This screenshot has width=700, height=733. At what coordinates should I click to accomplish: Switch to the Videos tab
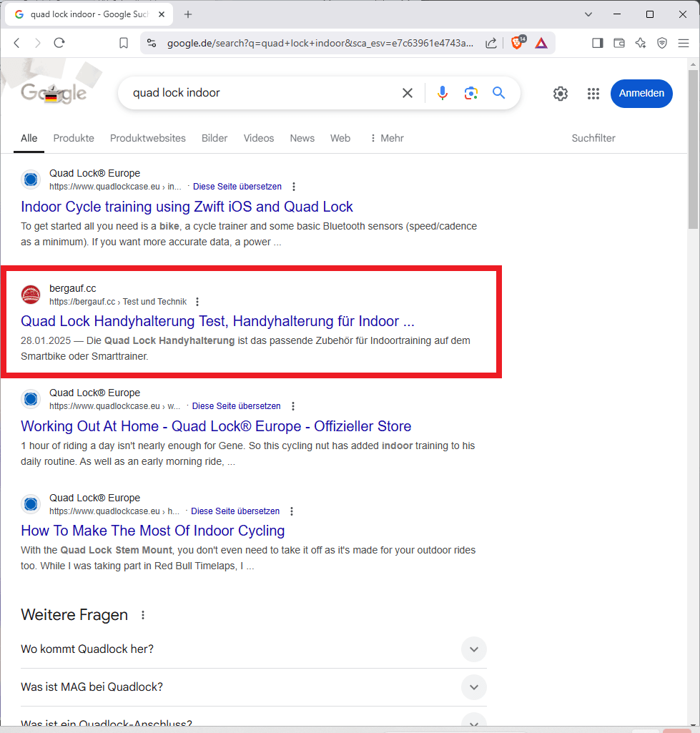point(258,138)
